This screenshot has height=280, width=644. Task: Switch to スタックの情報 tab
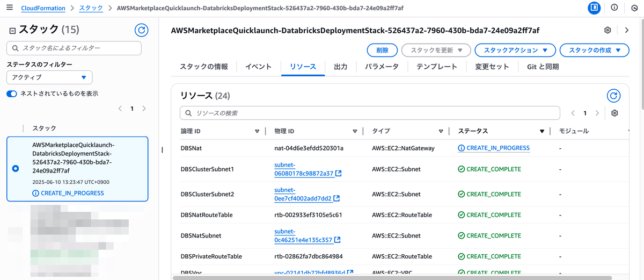click(x=204, y=67)
